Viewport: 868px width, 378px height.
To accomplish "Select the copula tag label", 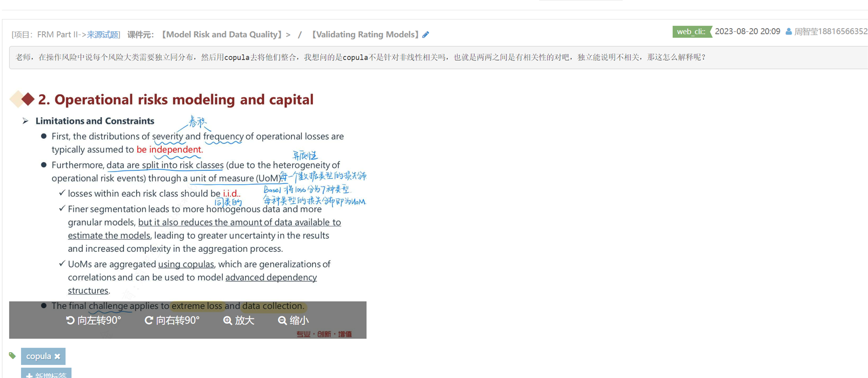I will (39, 356).
